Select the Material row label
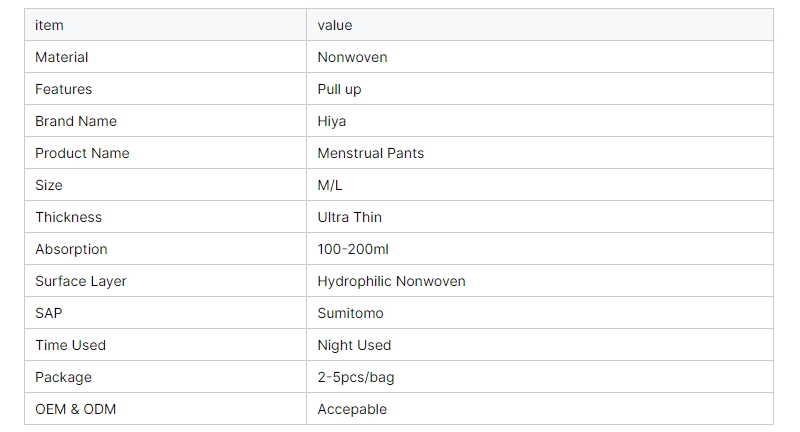This screenshot has width=800, height=432. tap(61, 57)
